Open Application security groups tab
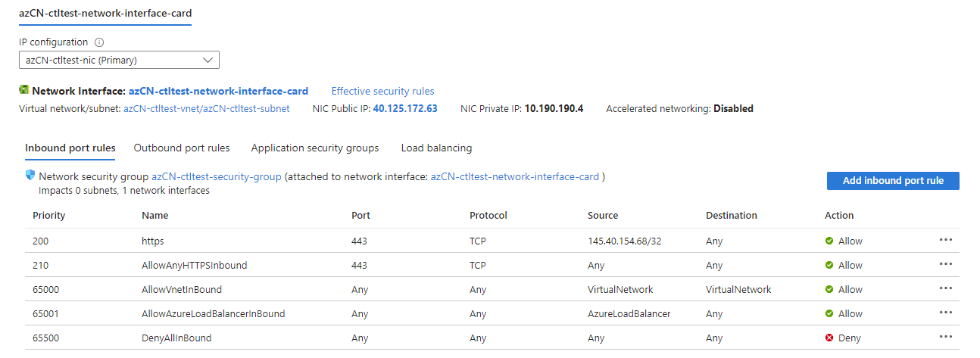 click(x=315, y=148)
